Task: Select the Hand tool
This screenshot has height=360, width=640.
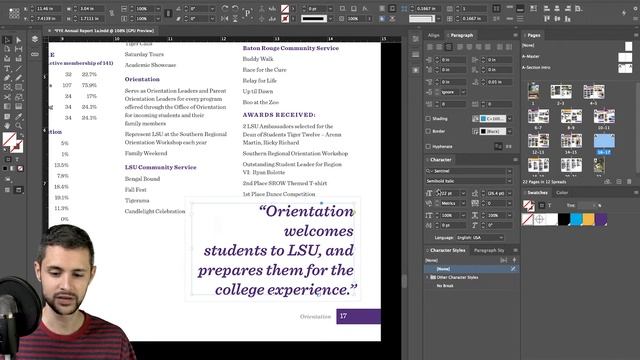Action: coord(7,126)
